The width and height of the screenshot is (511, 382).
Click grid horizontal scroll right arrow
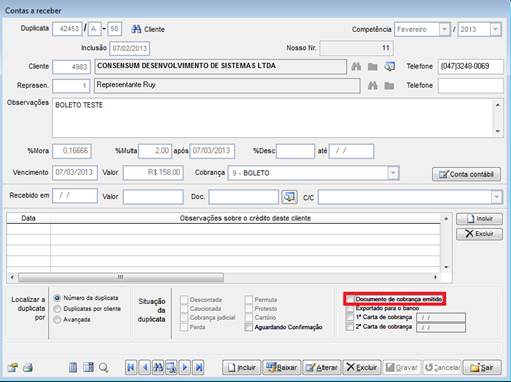[435, 277]
